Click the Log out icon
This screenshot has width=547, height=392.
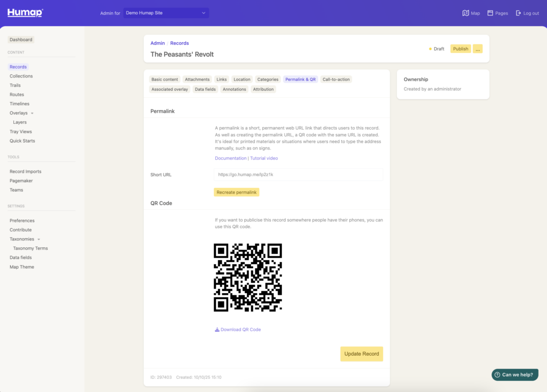pos(518,13)
